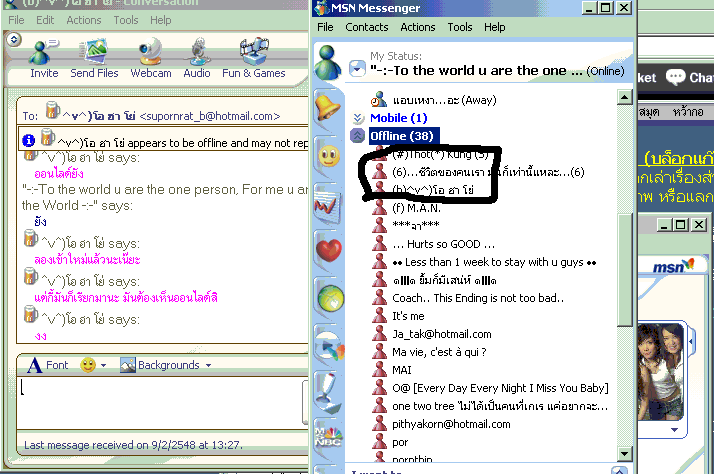Open File menu in MSN Messenger
The image size is (714, 474).
[x=325, y=27]
